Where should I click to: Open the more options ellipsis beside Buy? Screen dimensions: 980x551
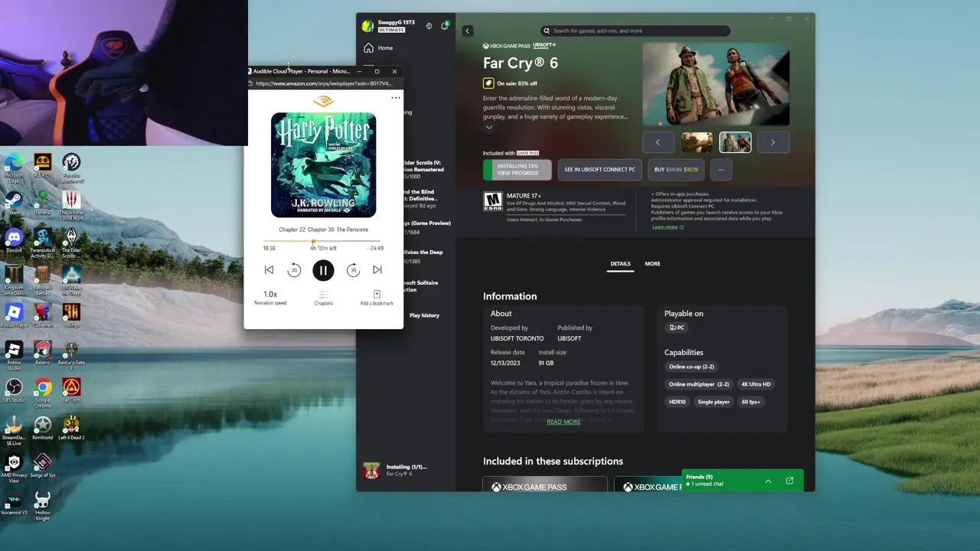(x=721, y=169)
